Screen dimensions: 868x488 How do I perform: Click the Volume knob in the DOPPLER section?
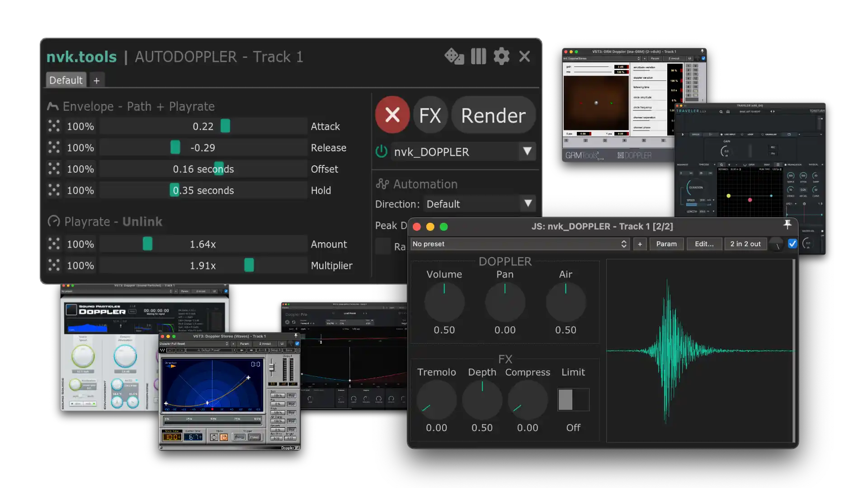[444, 302]
